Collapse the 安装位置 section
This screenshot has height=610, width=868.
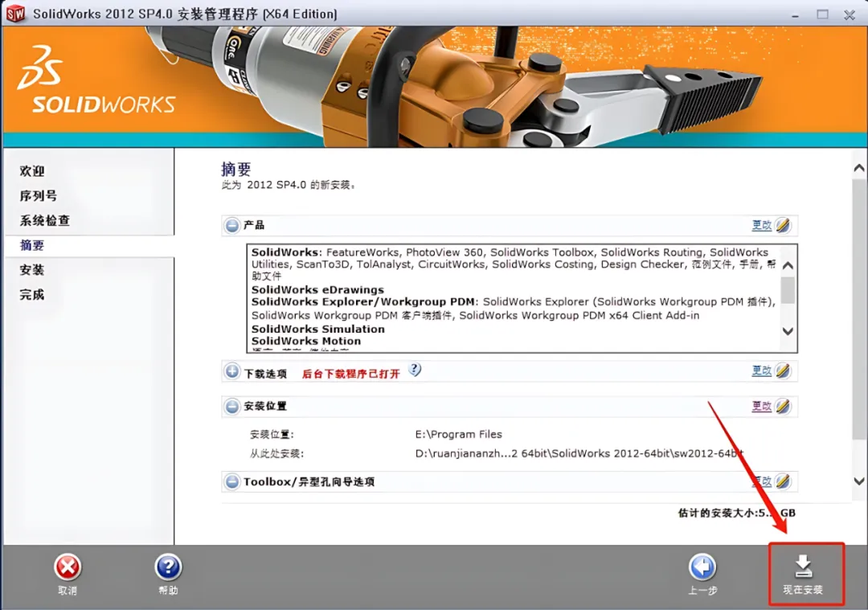click(x=232, y=407)
